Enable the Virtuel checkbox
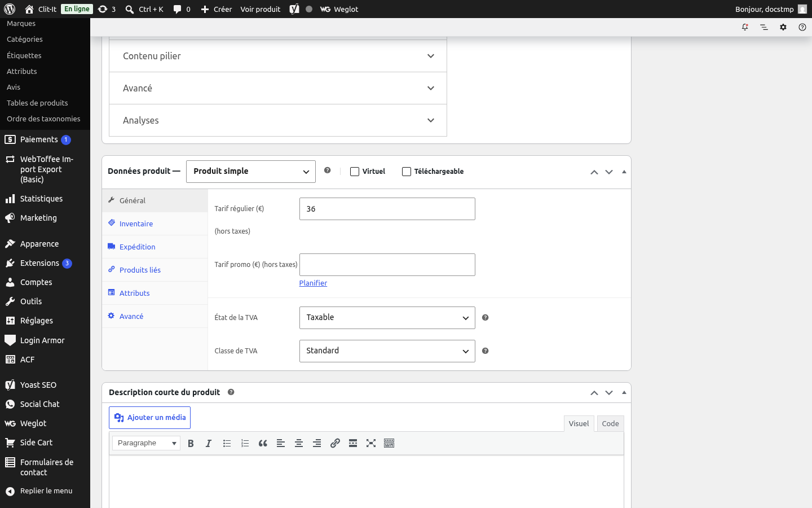The width and height of the screenshot is (812, 508). pyautogui.click(x=355, y=172)
